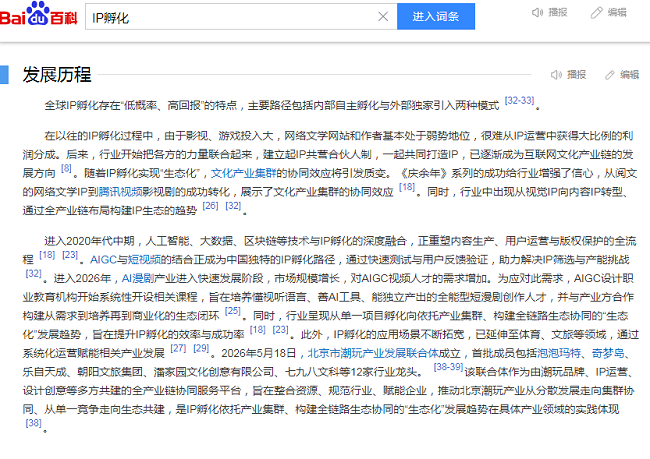Click reference marker [27]

coord(178,348)
